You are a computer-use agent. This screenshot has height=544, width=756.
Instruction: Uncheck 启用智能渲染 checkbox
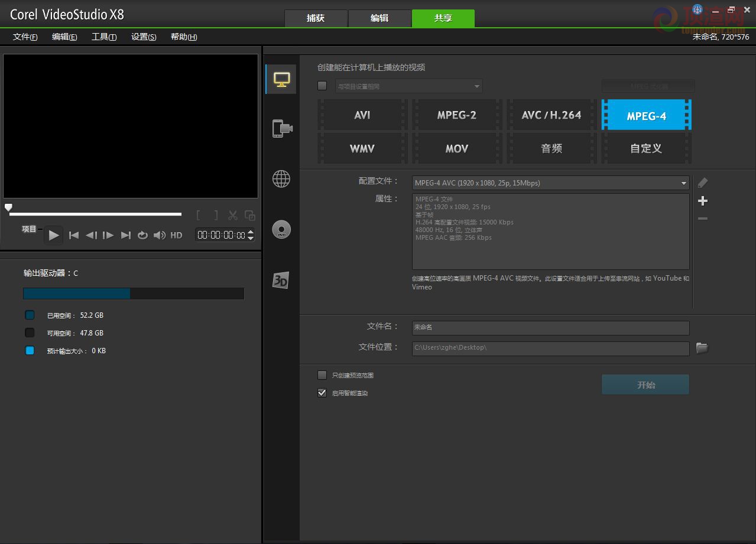tap(322, 393)
